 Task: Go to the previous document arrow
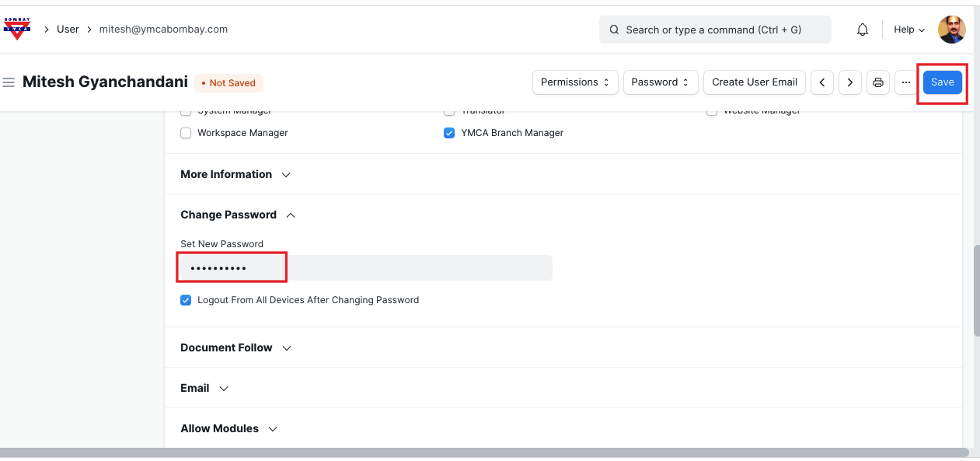click(x=822, y=82)
